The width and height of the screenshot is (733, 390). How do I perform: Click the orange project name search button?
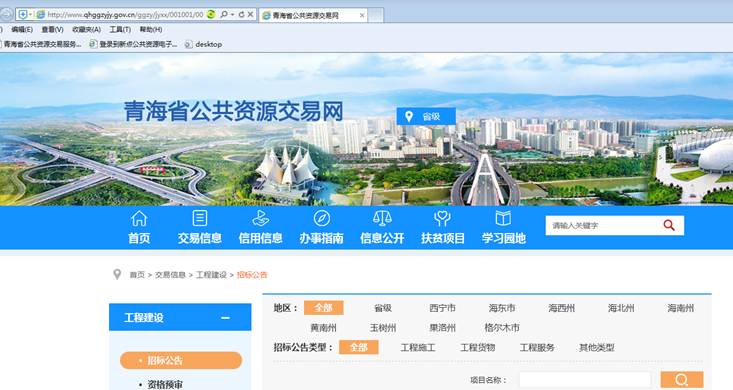click(x=682, y=380)
